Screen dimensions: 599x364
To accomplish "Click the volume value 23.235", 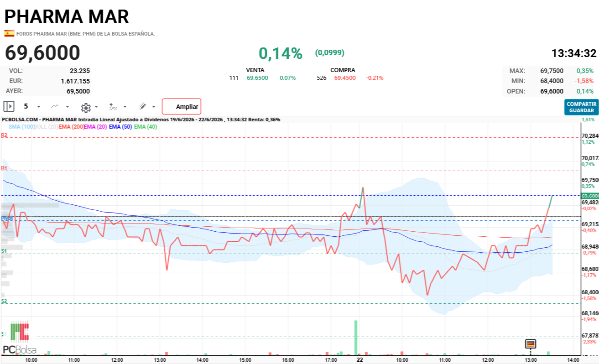I will 80,71.
